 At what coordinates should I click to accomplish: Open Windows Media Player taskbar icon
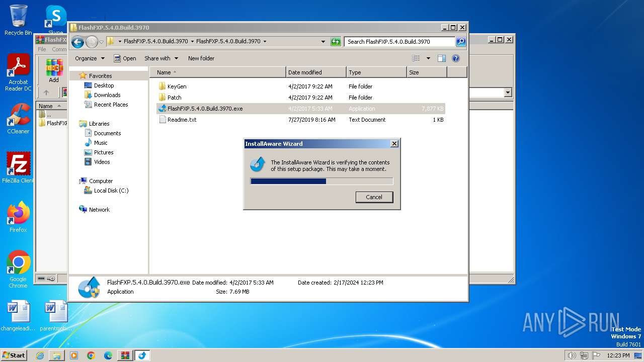coord(74,355)
